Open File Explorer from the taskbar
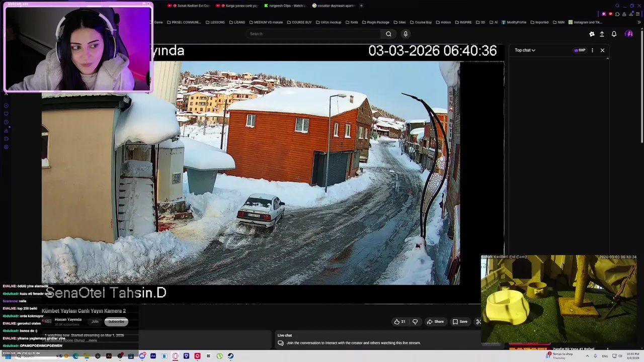This screenshot has width=644, height=362. coord(87,356)
